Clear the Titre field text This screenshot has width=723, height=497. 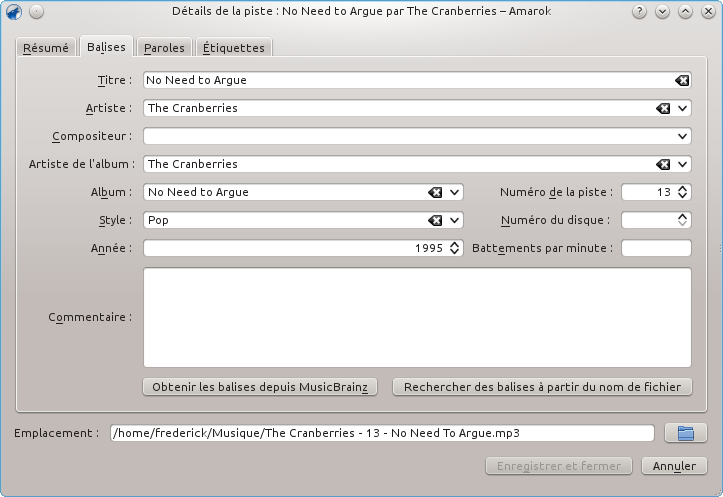pyautogui.click(x=682, y=80)
